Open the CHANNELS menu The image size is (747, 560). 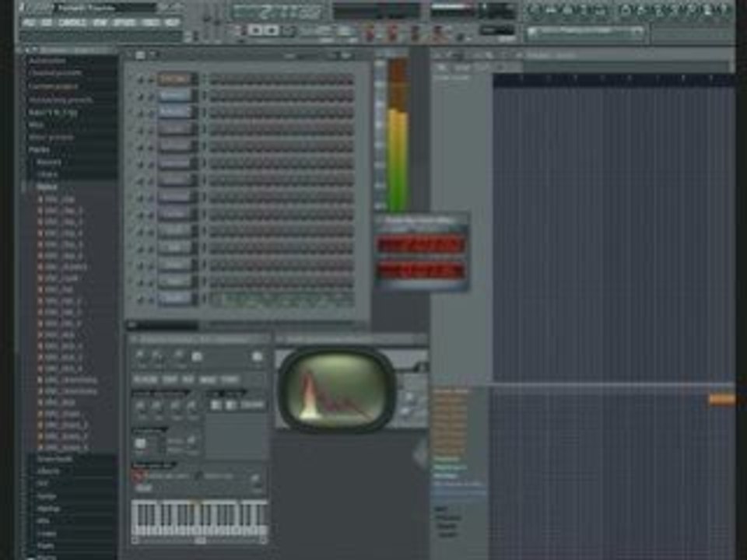72,23
